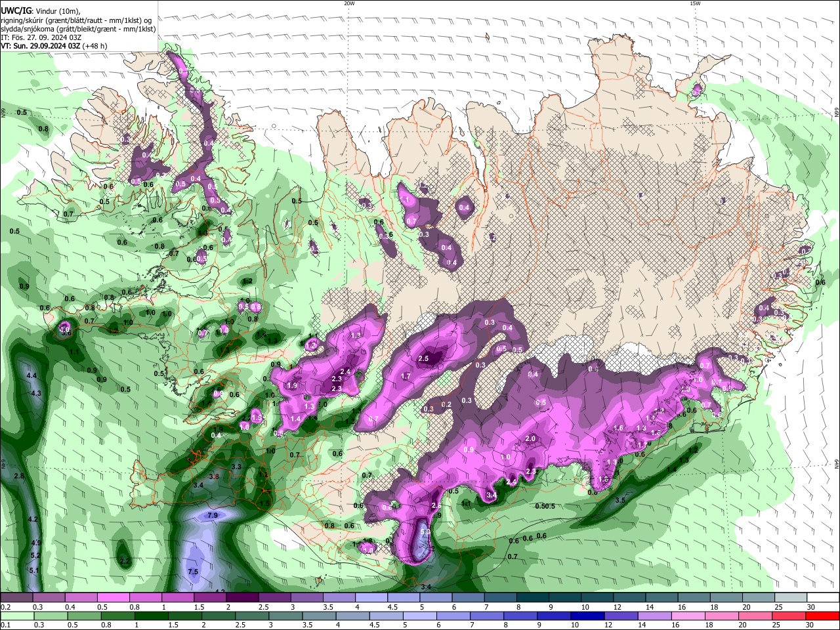Click the 'rigning/skúrir' description line
840x630 pixels.
[x=76, y=20]
